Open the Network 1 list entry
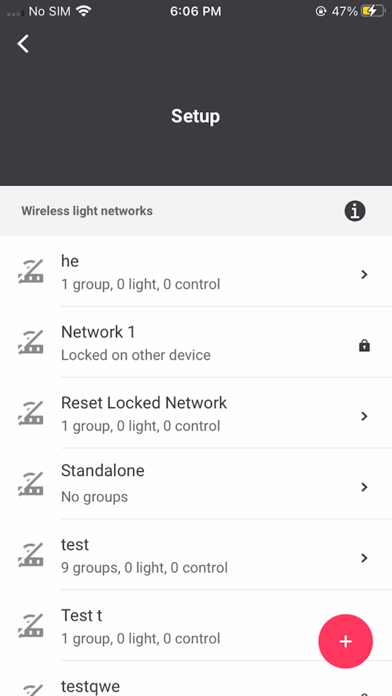 click(x=196, y=342)
